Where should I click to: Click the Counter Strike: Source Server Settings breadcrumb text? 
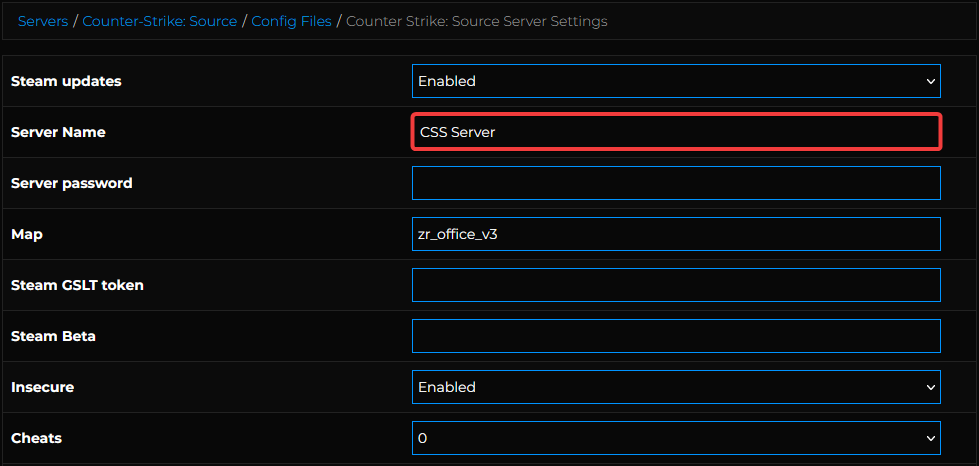click(476, 21)
